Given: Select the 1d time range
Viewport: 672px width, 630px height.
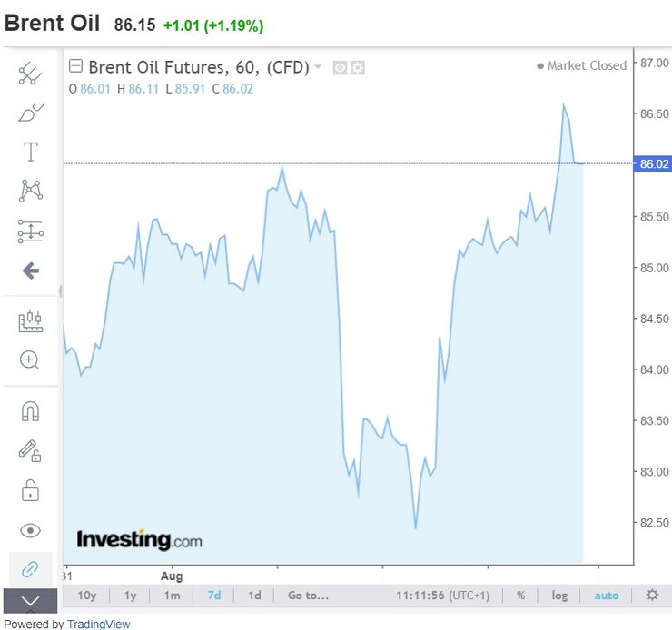Looking at the screenshot, I should (254, 596).
